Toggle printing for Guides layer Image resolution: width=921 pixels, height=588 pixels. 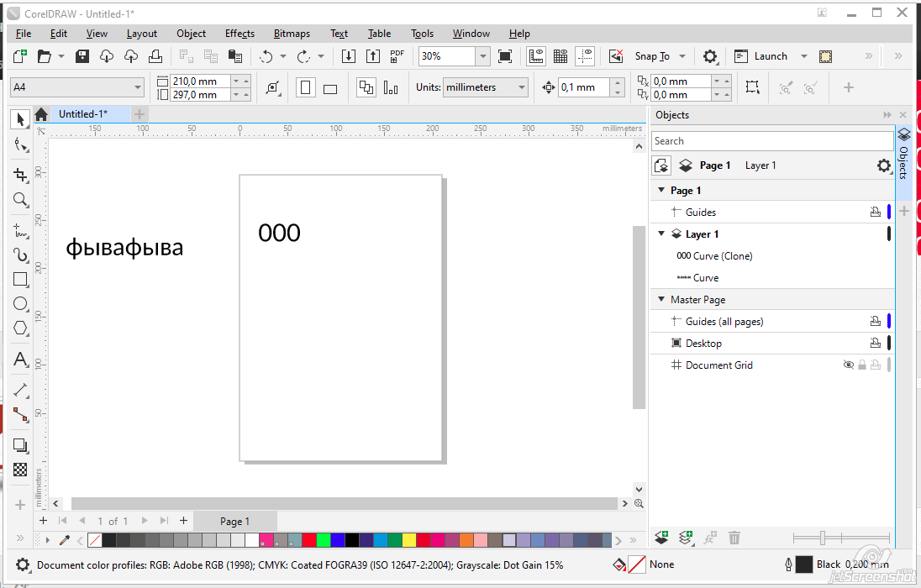pyautogui.click(x=875, y=212)
